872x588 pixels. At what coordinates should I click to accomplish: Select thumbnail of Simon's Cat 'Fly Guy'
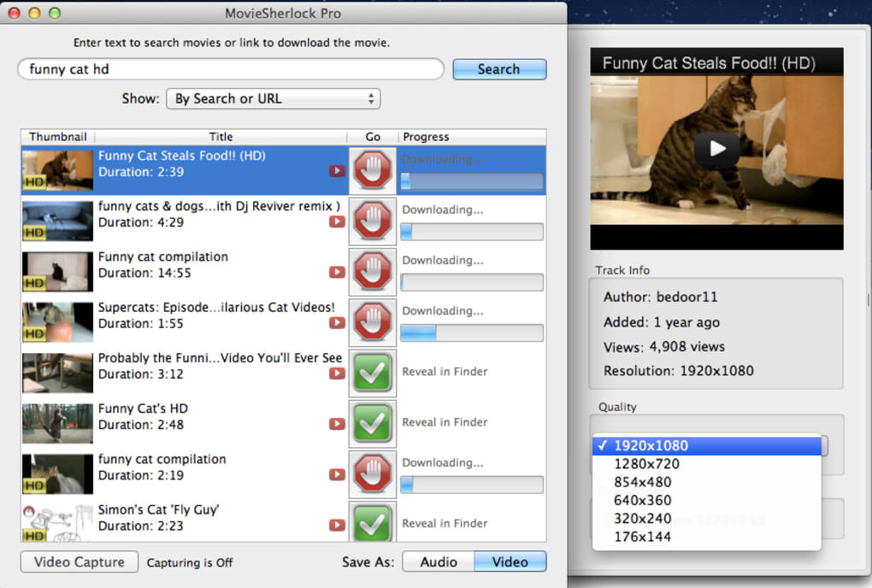point(57,523)
